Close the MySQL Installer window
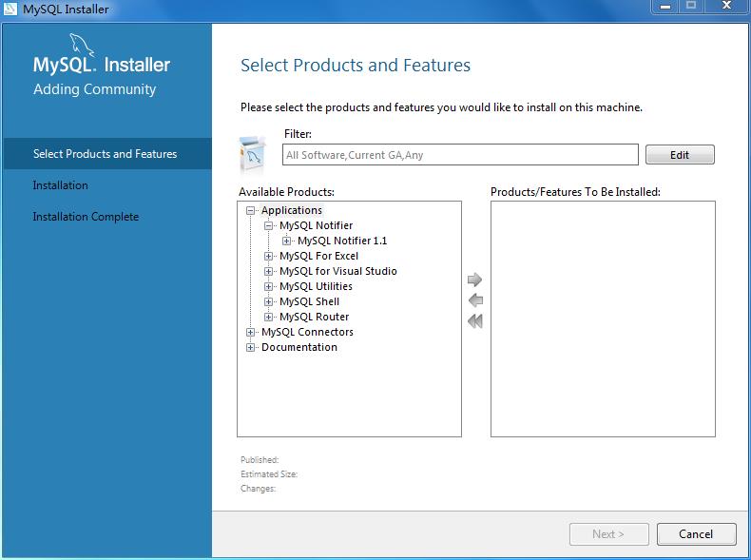The height and width of the screenshot is (560, 751). coord(726,6)
